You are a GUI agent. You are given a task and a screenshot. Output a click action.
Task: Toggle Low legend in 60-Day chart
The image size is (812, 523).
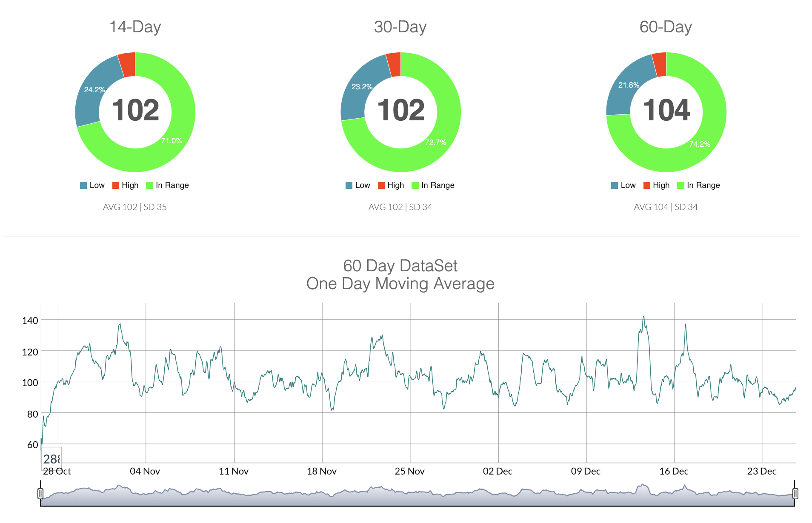(x=623, y=185)
